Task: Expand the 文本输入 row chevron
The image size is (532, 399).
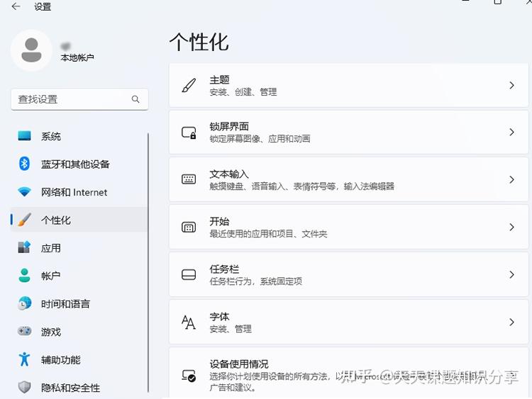Action: point(511,180)
